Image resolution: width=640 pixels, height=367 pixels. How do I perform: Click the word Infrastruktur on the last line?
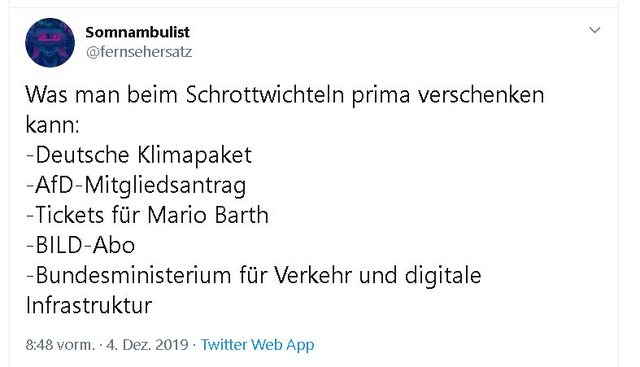click(89, 305)
